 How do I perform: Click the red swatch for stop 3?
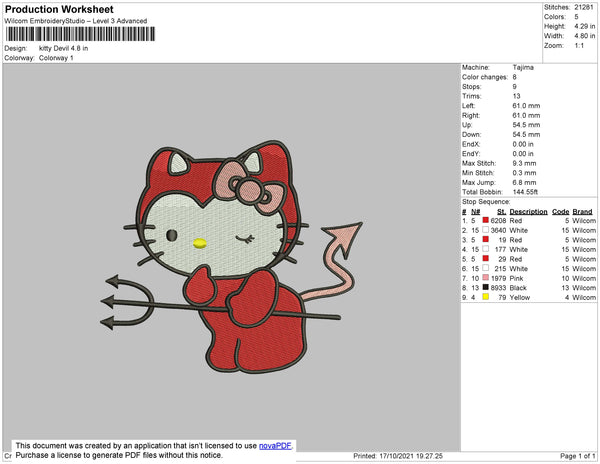(x=486, y=239)
